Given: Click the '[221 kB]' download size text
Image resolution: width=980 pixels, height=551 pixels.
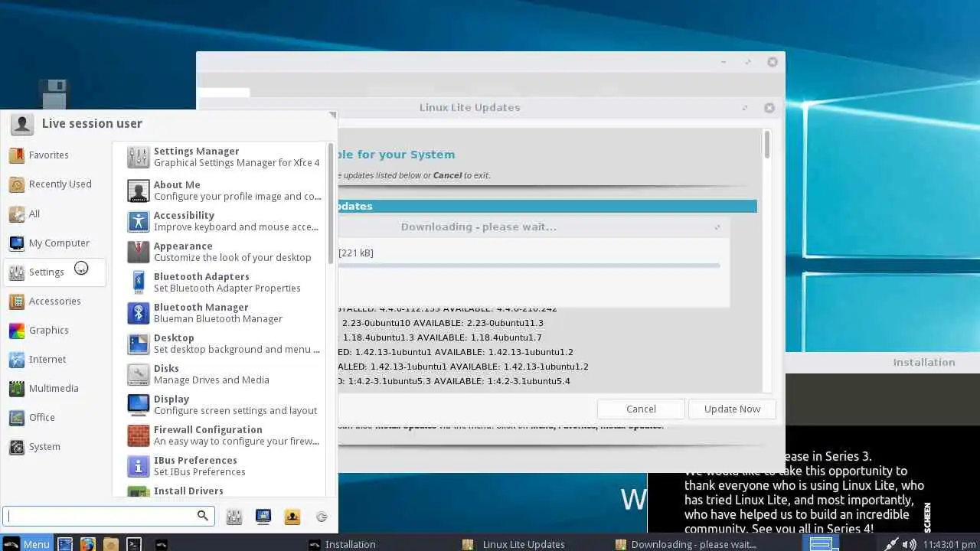Looking at the screenshot, I should pos(356,253).
